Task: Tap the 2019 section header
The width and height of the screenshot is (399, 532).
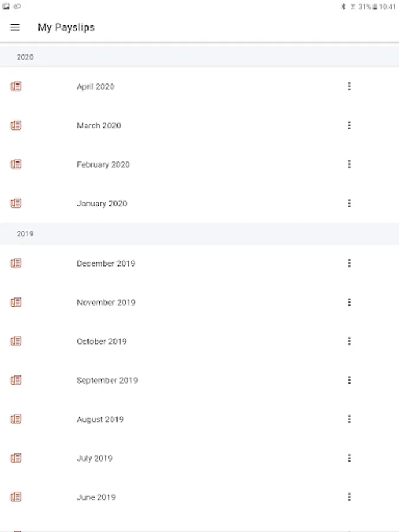Action: point(200,233)
